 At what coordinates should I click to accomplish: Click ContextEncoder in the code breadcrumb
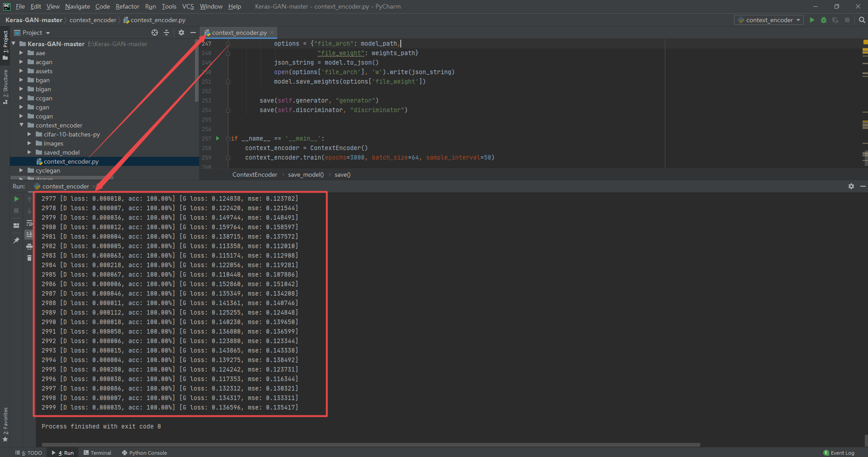255,174
